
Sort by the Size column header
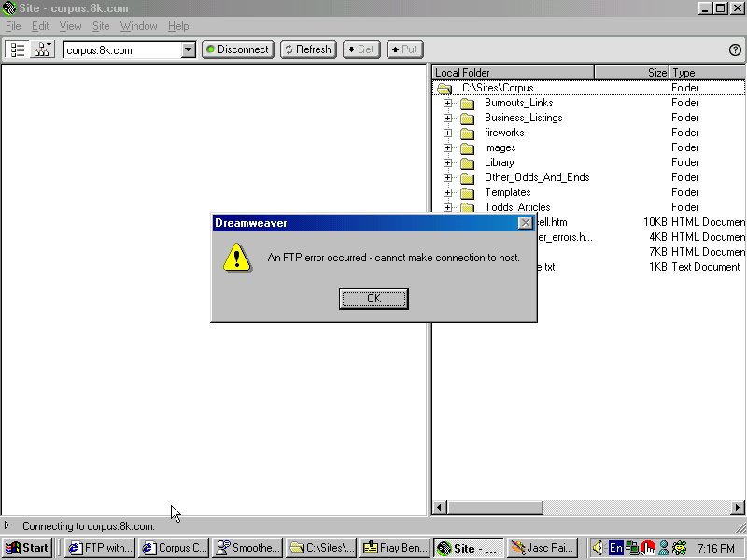(x=631, y=73)
